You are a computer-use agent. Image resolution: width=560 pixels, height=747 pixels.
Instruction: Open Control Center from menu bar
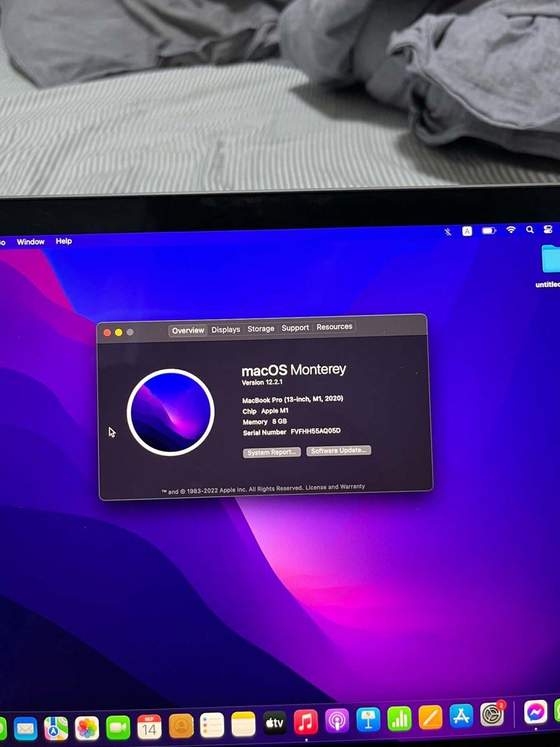tap(548, 229)
